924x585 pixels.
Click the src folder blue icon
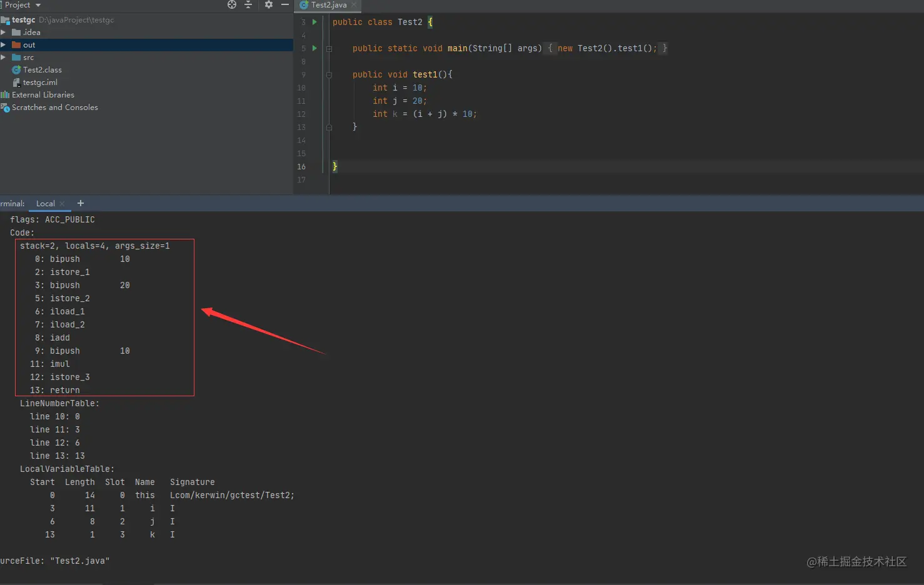click(x=16, y=57)
